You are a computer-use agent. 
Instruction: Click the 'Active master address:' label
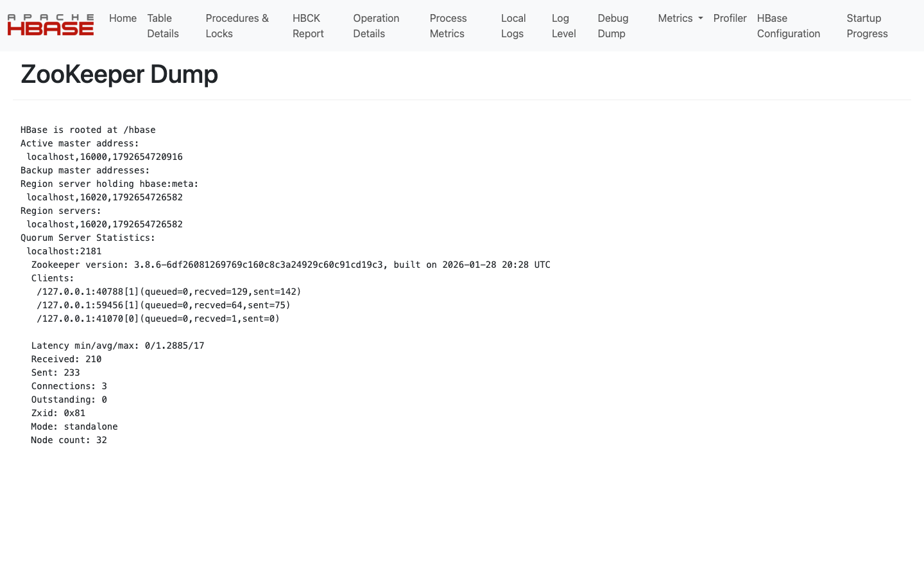[x=80, y=143]
